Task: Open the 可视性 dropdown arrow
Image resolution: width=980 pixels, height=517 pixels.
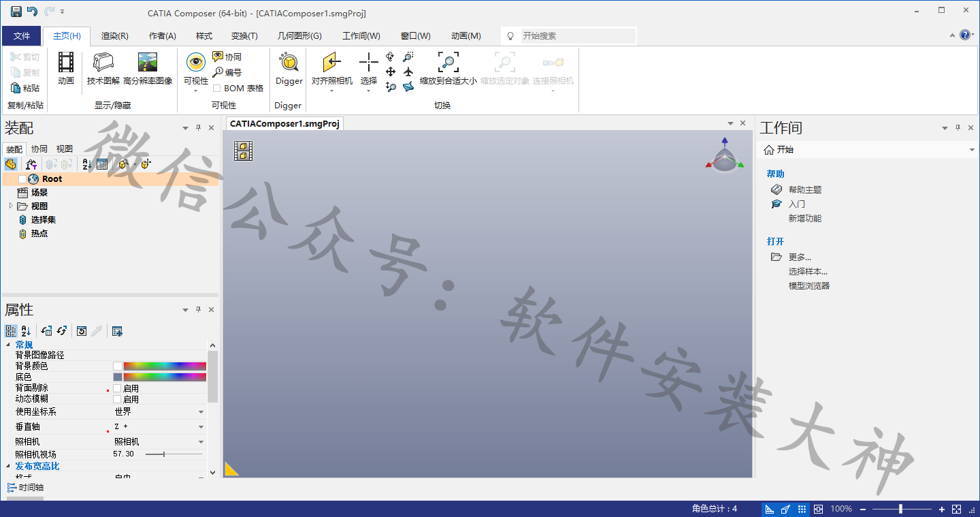Action: point(196,91)
